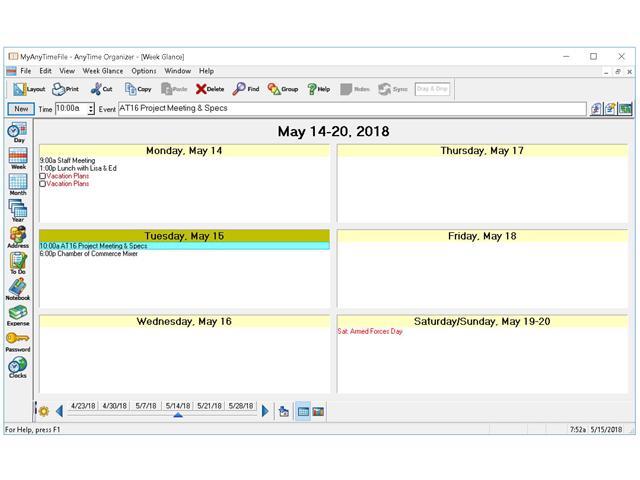This screenshot has height=480, width=640.
Task: Click into the Event text field
Action: (x=350, y=109)
